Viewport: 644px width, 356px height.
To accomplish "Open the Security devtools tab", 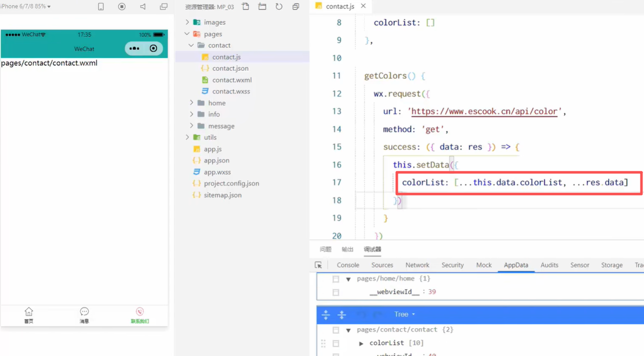I will (x=452, y=265).
